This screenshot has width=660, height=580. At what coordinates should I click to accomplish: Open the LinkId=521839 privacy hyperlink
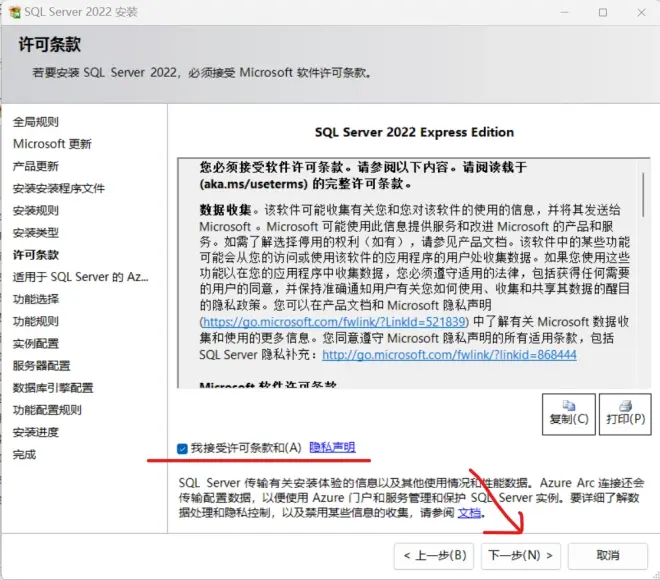pos(334,322)
